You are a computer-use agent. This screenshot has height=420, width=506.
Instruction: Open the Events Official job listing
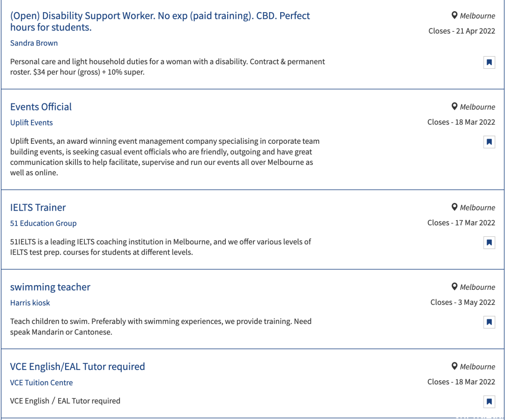[x=41, y=107]
